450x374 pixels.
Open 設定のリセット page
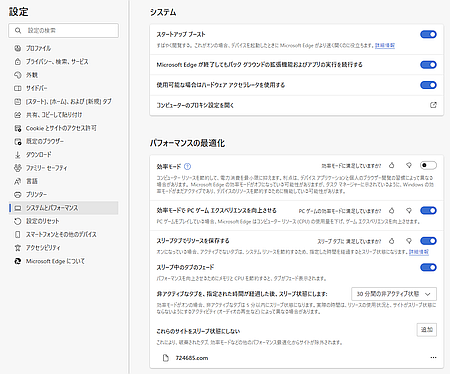[x=63, y=221]
